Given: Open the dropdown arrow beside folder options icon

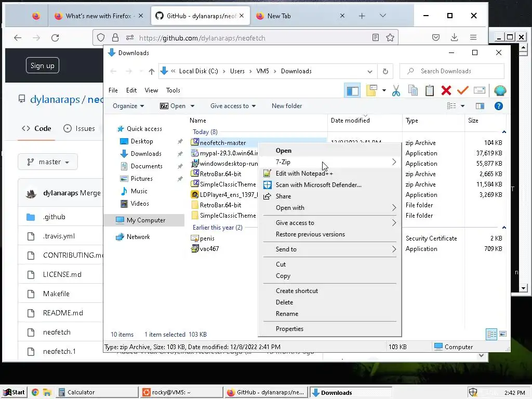Looking at the screenshot, I should click(384, 90).
